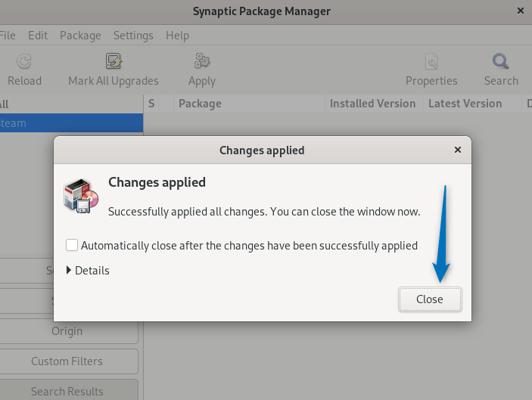Sort by the Latest Version column header
Image resolution: width=532 pixels, height=400 pixels.
pos(465,104)
